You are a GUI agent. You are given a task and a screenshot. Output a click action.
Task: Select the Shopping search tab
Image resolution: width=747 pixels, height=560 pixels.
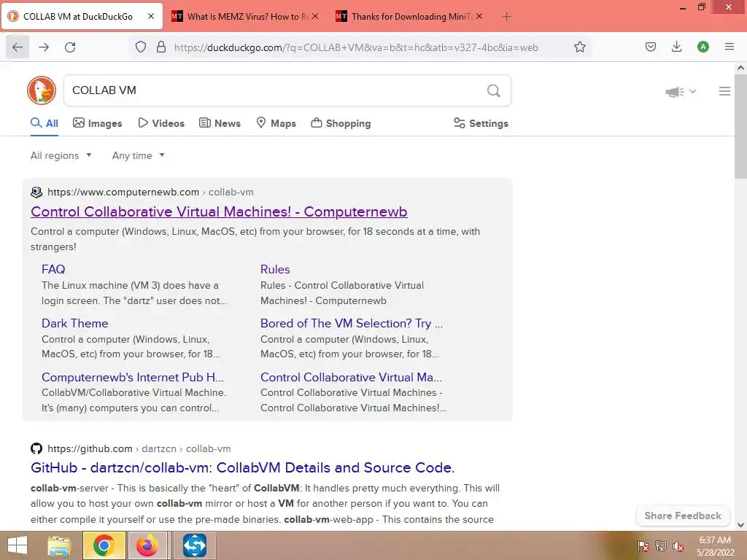click(341, 123)
